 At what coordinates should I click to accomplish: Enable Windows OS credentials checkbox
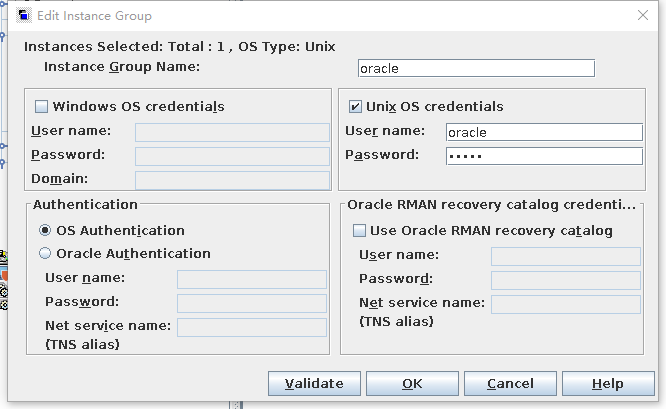(42, 107)
